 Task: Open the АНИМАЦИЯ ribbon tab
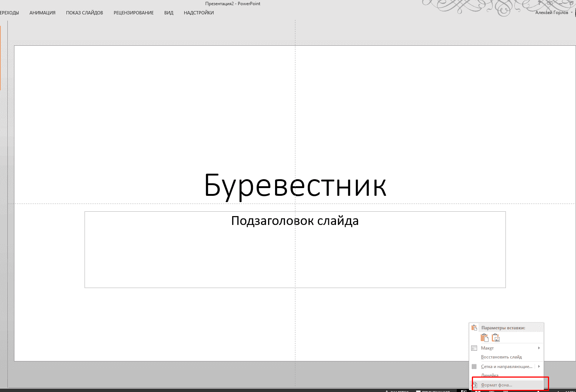[x=42, y=13]
